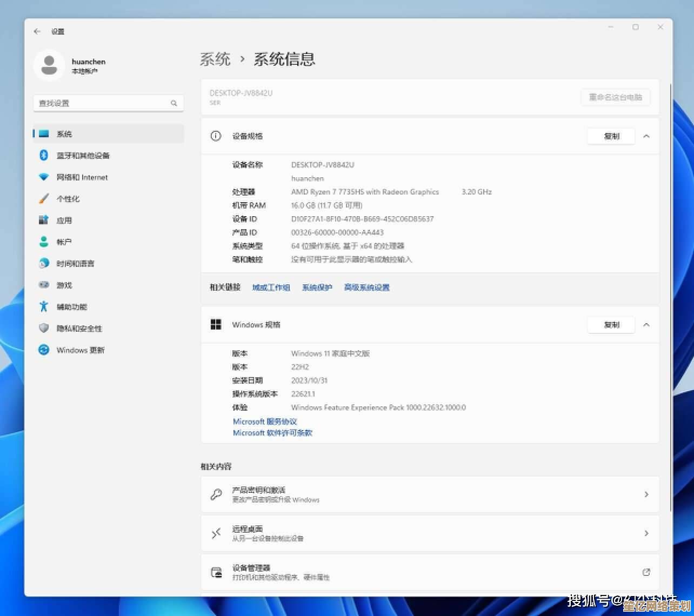694x616 pixels.
Task: Click the 安装日期 value 2023/10/31
Action: (x=309, y=380)
